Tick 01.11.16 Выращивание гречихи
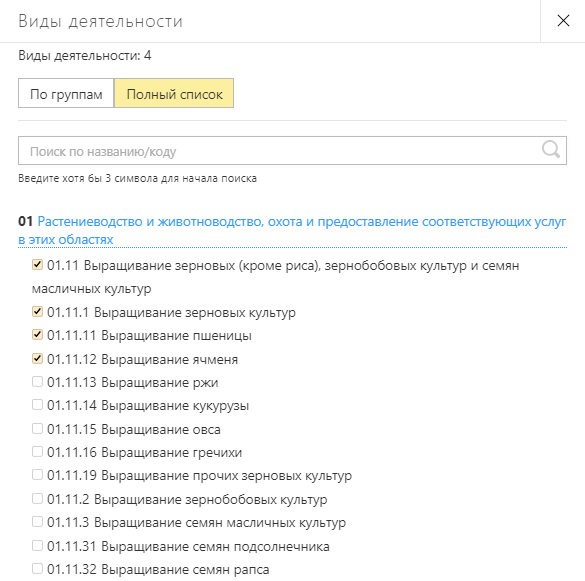 (37, 452)
